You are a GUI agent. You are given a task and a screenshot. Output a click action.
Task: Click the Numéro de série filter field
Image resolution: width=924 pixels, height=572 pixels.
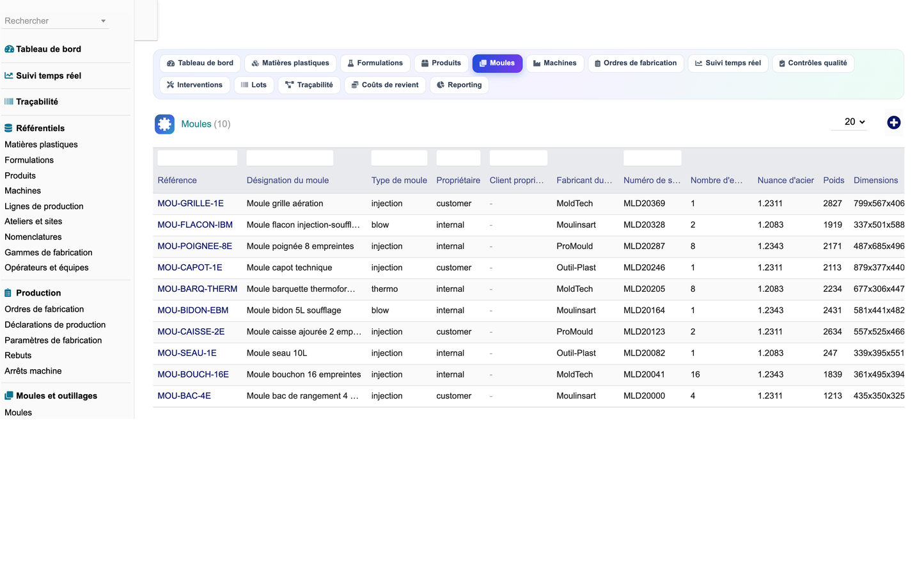coord(652,158)
